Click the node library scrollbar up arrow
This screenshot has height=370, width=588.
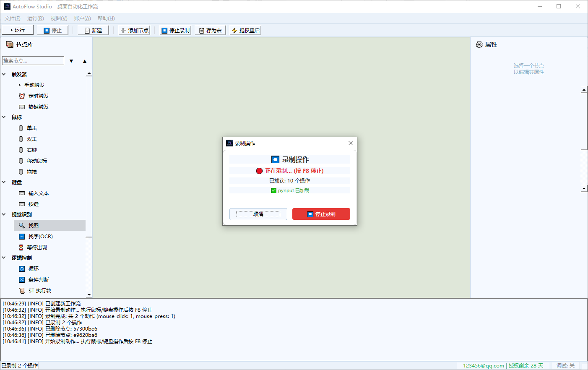click(x=89, y=73)
